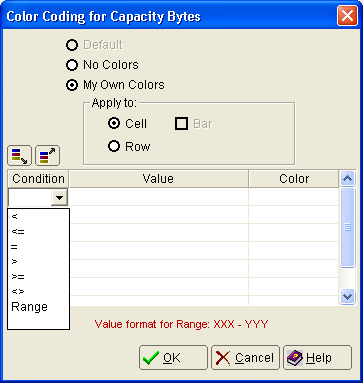Open the Condition dropdown arrow
This screenshot has height=383, width=363.
pos(59,198)
